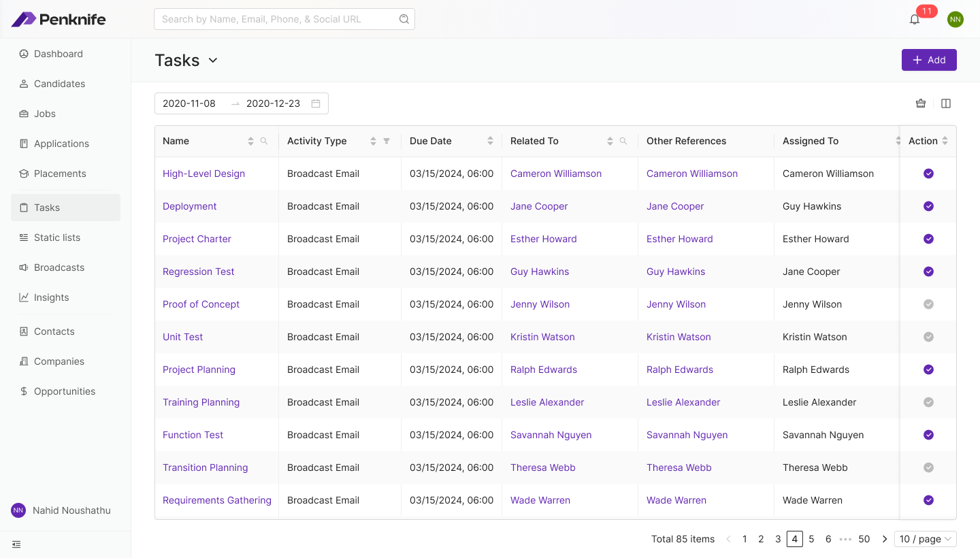Expand the Tasks title dropdown chevron
The image size is (980, 558).
[213, 61]
